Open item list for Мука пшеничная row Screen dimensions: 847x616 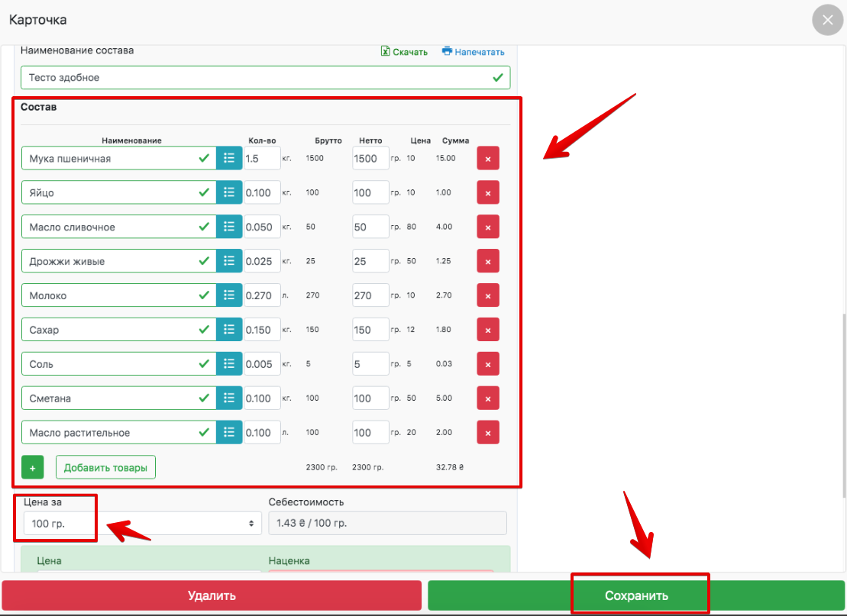click(x=228, y=158)
